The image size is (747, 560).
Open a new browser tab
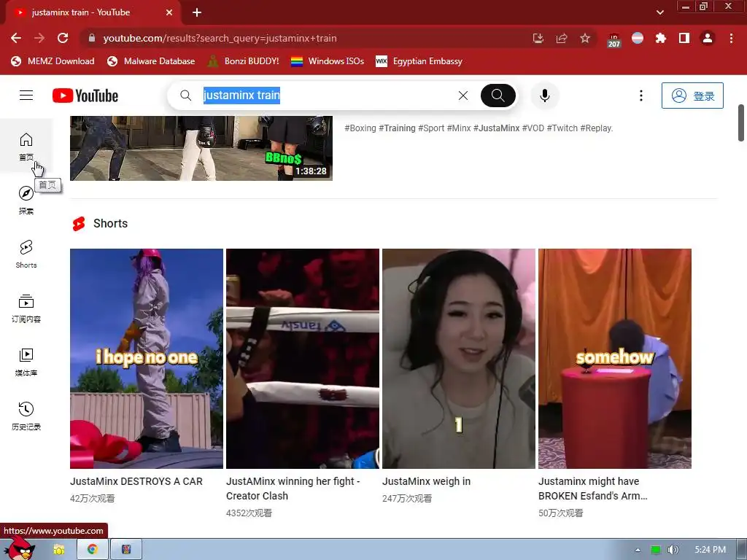(x=197, y=12)
